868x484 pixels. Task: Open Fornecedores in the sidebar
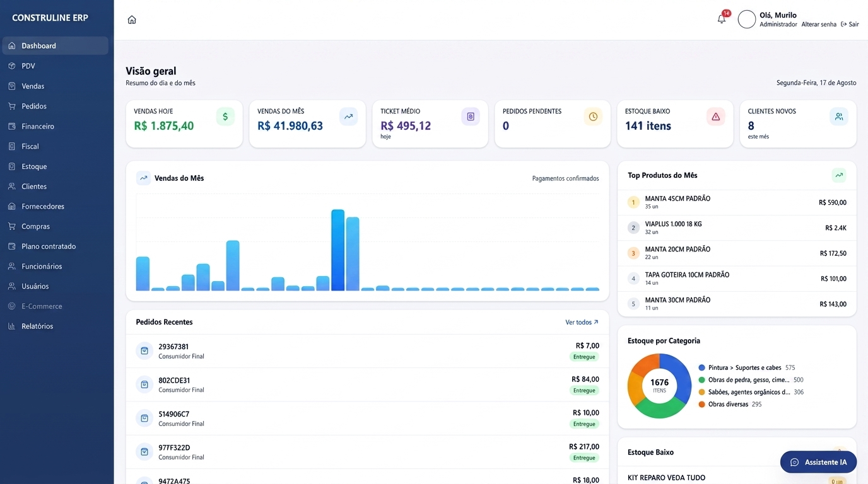(x=56, y=206)
